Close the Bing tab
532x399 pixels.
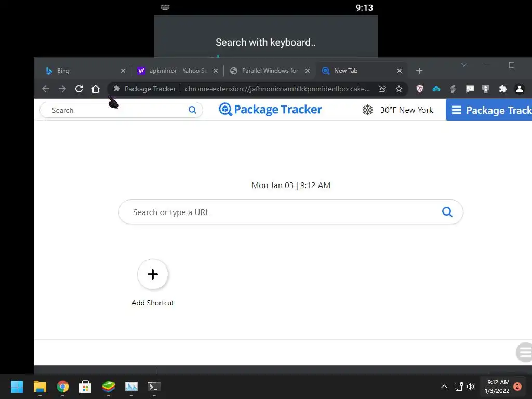pyautogui.click(x=123, y=71)
